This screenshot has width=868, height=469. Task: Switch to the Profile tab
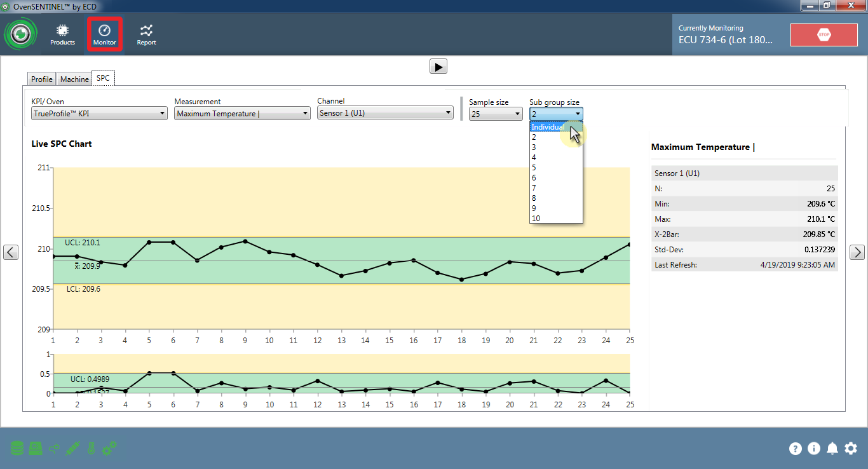[42, 79]
